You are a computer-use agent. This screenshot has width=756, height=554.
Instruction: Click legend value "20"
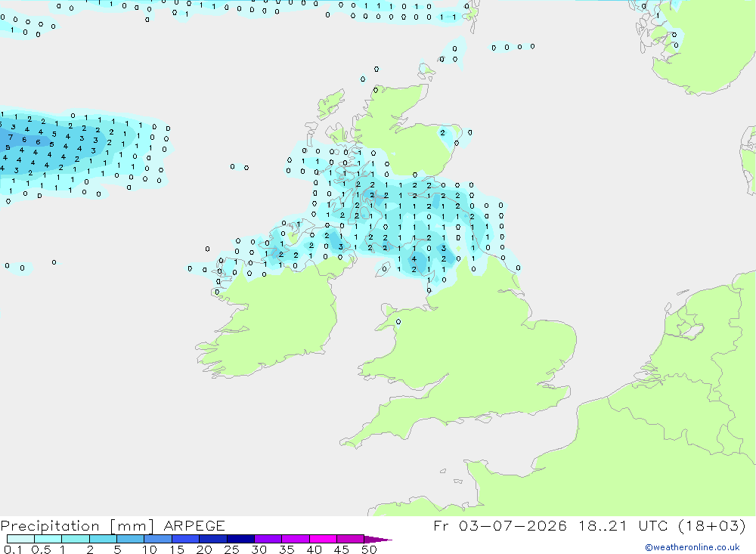204,549
